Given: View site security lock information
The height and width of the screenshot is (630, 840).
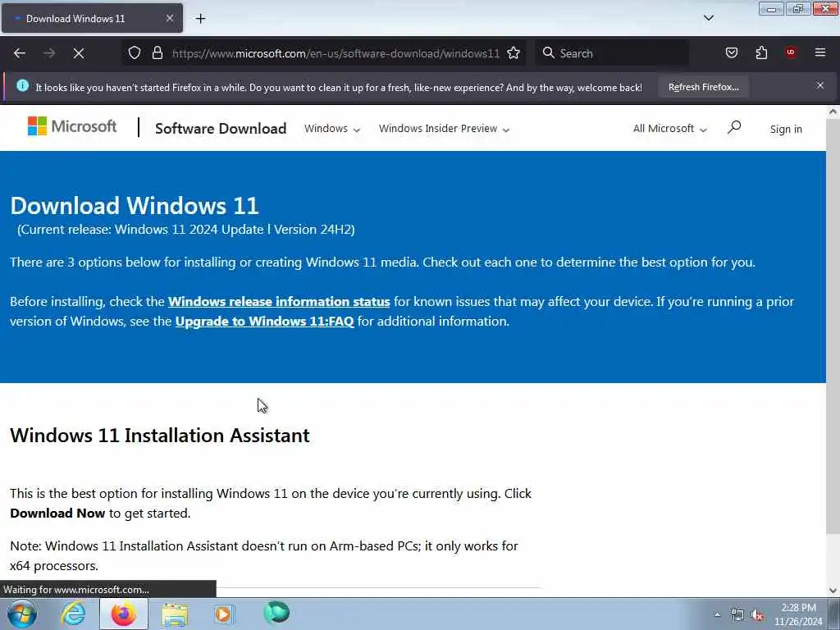Looking at the screenshot, I should tap(157, 53).
